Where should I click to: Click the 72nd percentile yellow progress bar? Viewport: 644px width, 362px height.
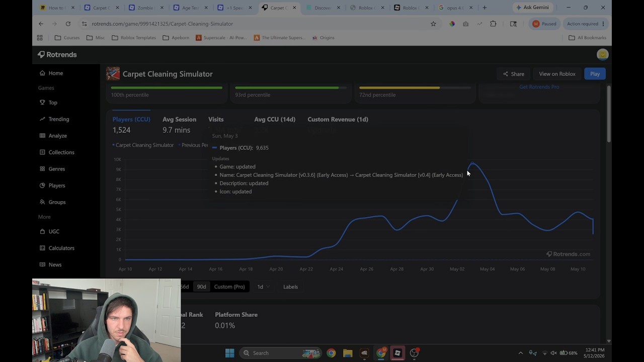[x=399, y=87]
